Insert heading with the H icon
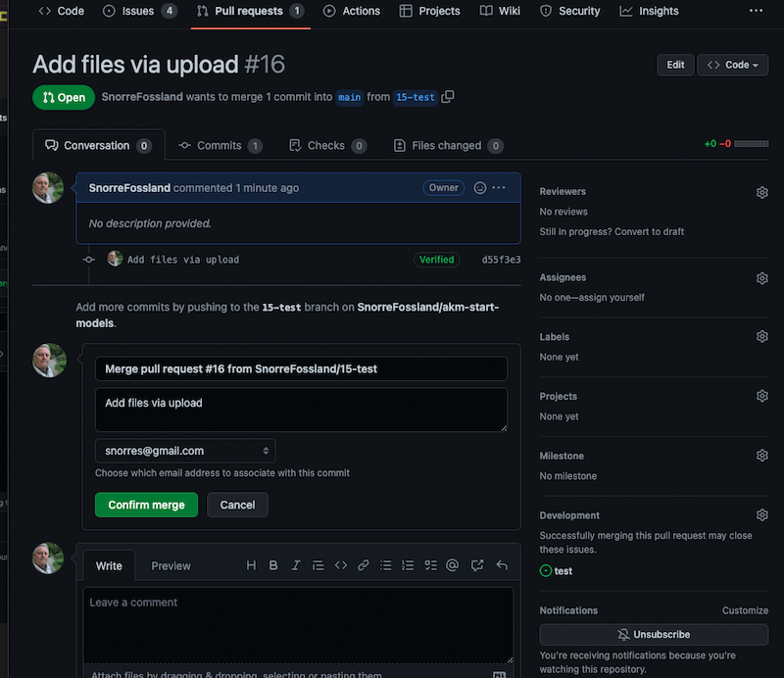Image resolution: width=784 pixels, height=678 pixels. coord(251,565)
